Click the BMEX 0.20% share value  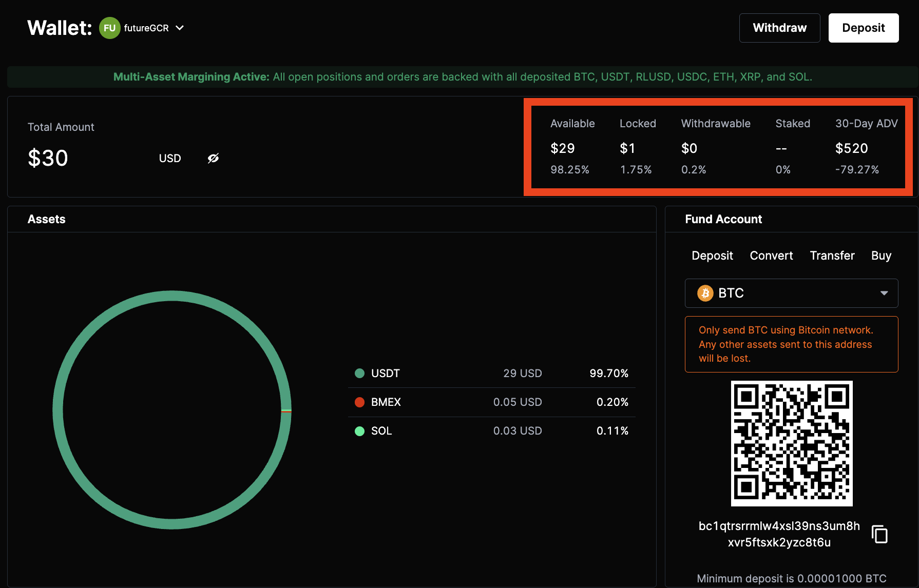tap(612, 402)
